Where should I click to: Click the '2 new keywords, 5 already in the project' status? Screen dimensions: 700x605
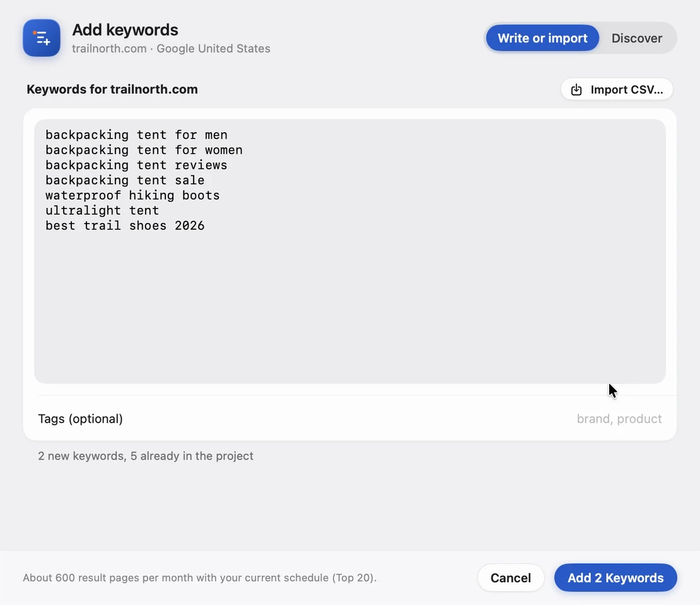pyautogui.click(x=146, y=456)
